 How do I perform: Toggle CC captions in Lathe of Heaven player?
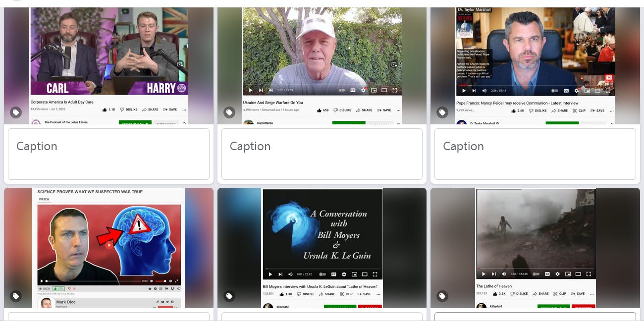click(547, 273)
